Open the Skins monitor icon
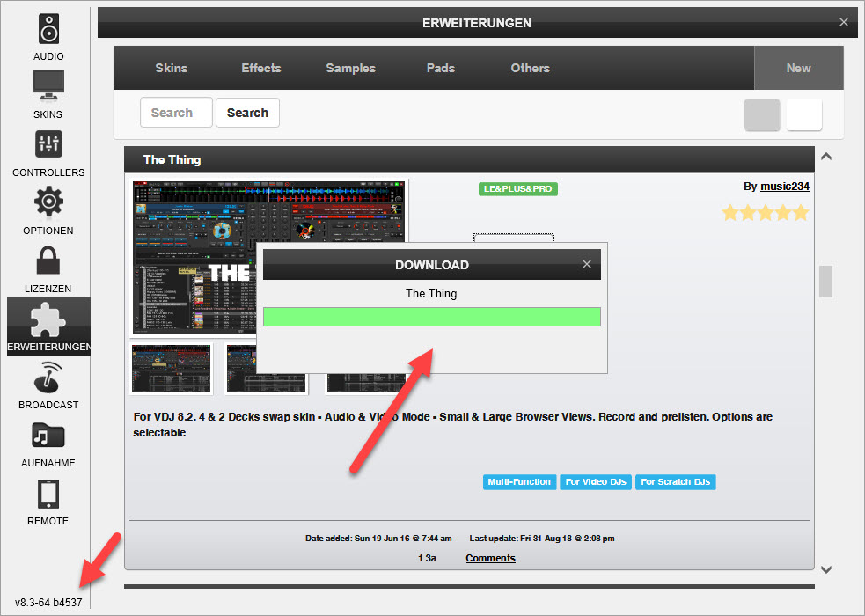Image resolution: width=865 pixels, height=616 pixels. (48, 86)
